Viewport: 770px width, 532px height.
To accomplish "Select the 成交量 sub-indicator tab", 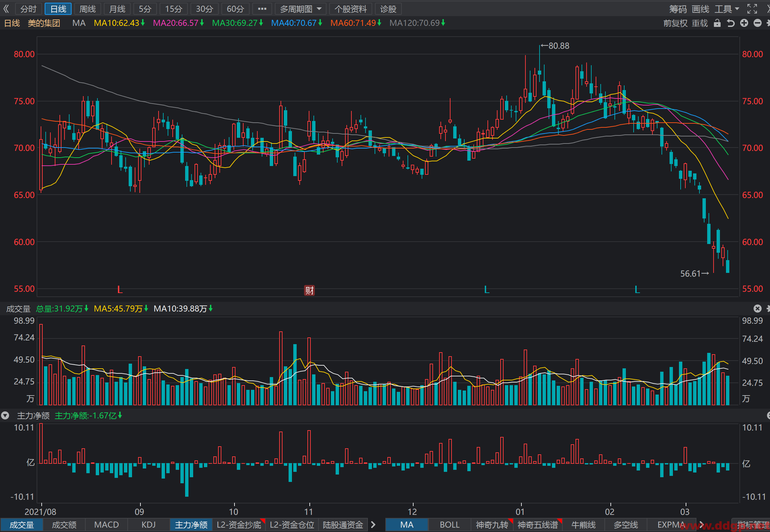I will pyautogui.click(x=22, y=525).
